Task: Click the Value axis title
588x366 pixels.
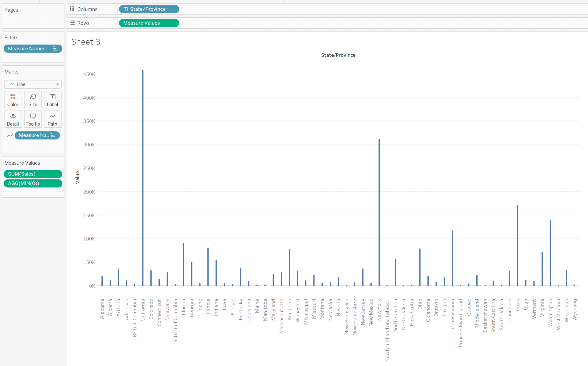Action: [x=77, y=177]
